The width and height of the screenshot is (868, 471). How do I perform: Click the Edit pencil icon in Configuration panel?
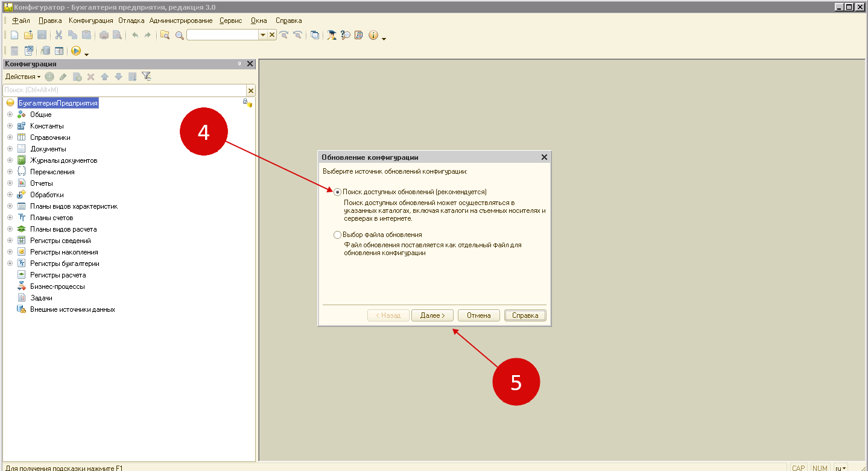(x=63, y=77)
